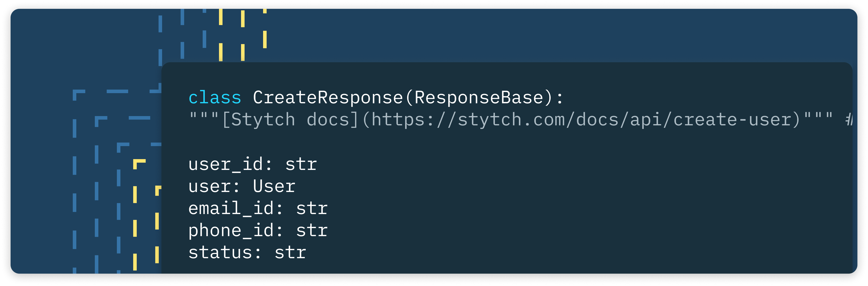The width and height of the screenshot is (868, 286).
Task: Click the email_id field name
Action: pos(231,208)
